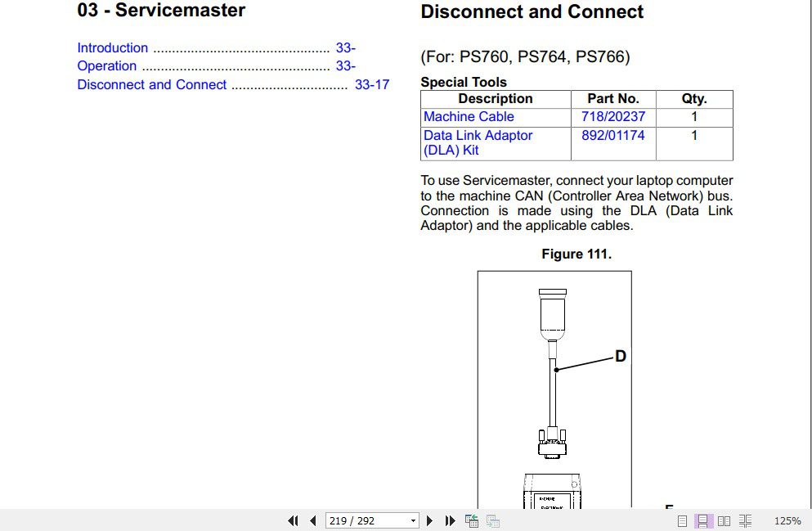Click the go to previous view icon

pos(472,520)
